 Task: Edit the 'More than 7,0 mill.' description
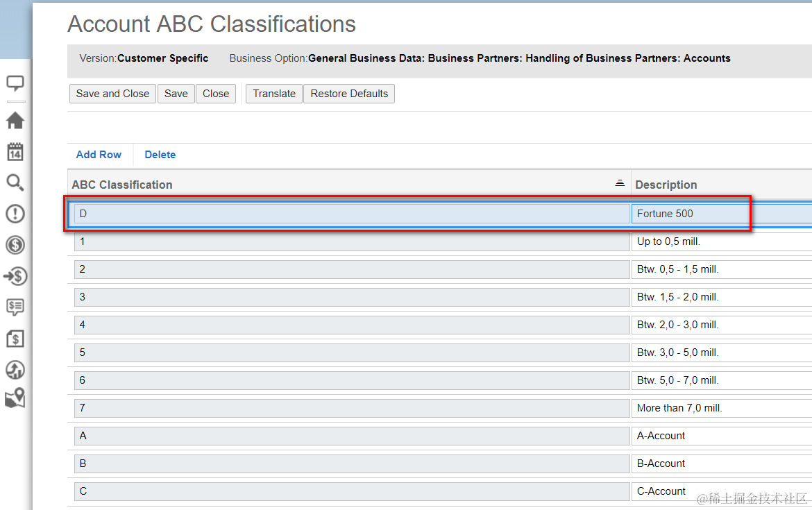tap(721, 408)
